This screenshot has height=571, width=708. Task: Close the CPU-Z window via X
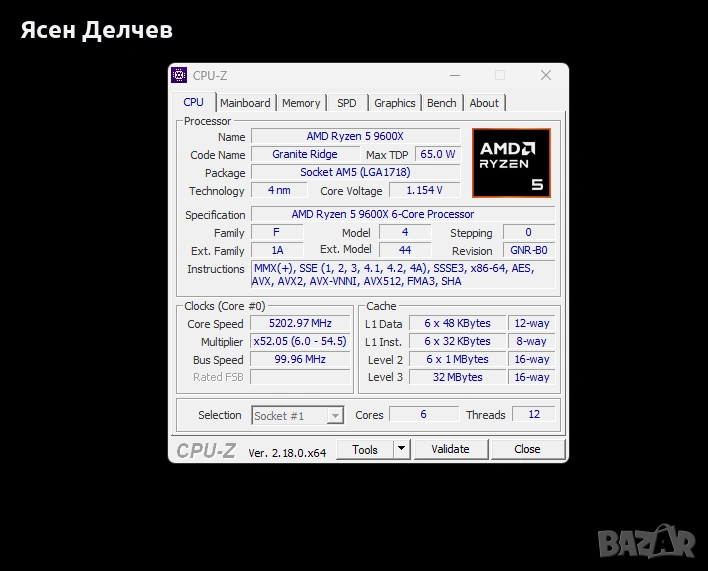coord(545,75)
